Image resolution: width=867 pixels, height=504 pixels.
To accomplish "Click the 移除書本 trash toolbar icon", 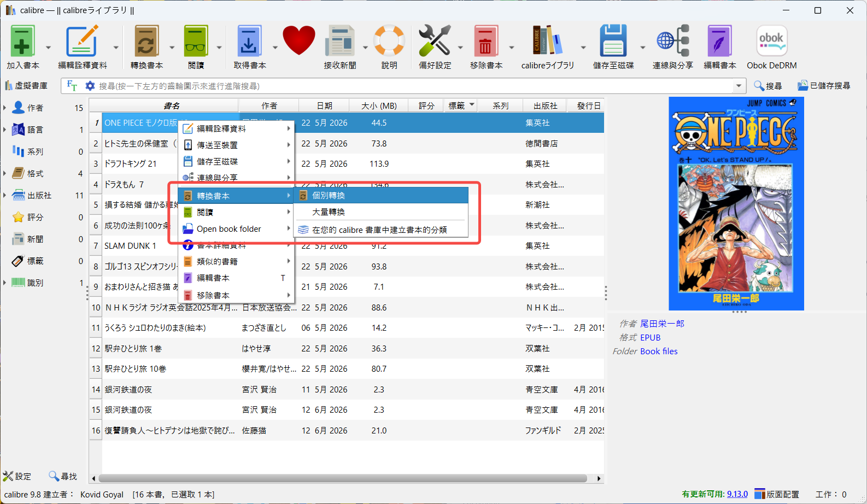I will tap(486, 41).
